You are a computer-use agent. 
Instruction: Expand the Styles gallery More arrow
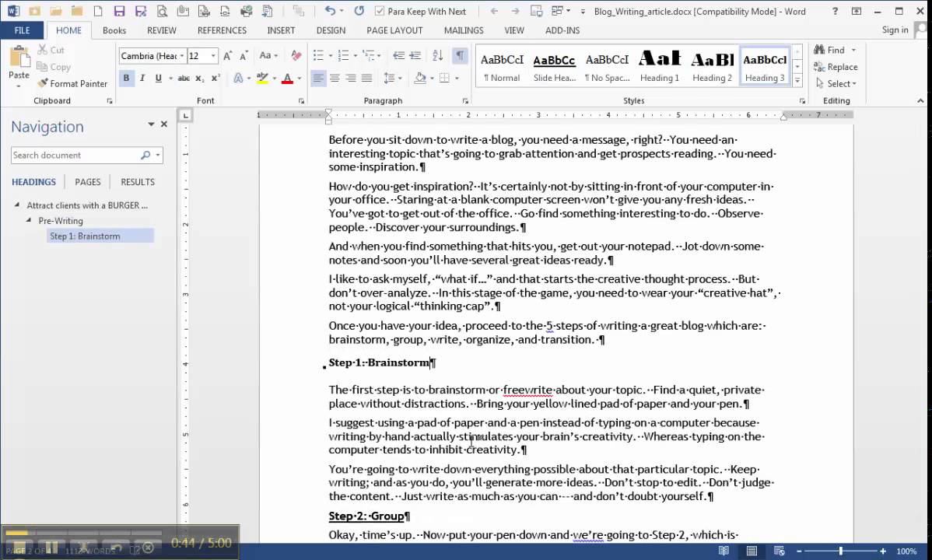click(x=797, y=81)
